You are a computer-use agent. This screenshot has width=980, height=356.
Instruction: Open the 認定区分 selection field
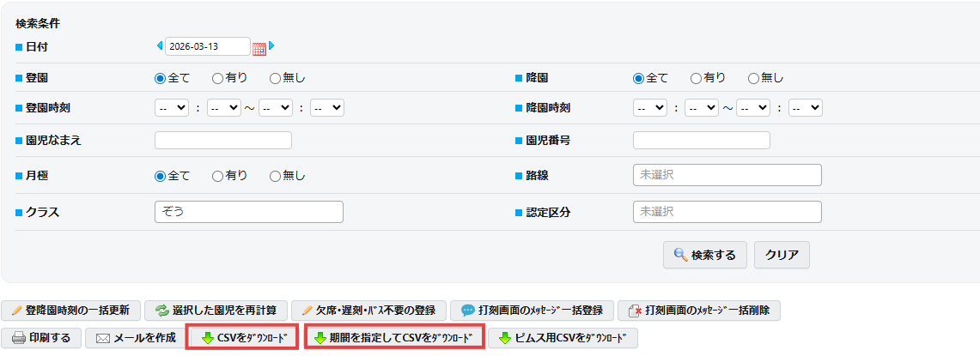[727, 212]
